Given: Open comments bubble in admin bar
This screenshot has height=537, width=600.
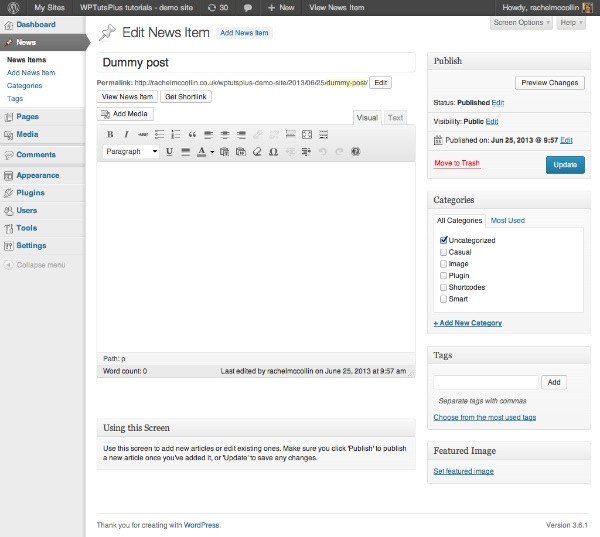Looking at the screenshot, I should 248,8.
